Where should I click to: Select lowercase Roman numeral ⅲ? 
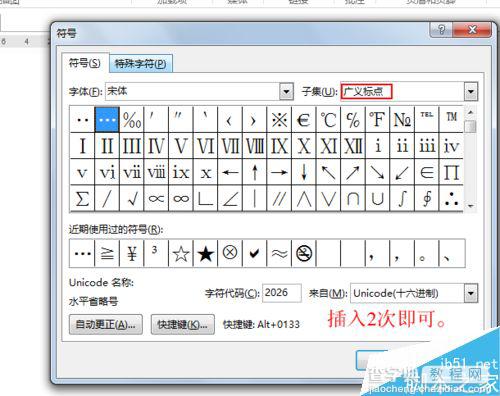[427, 146]
